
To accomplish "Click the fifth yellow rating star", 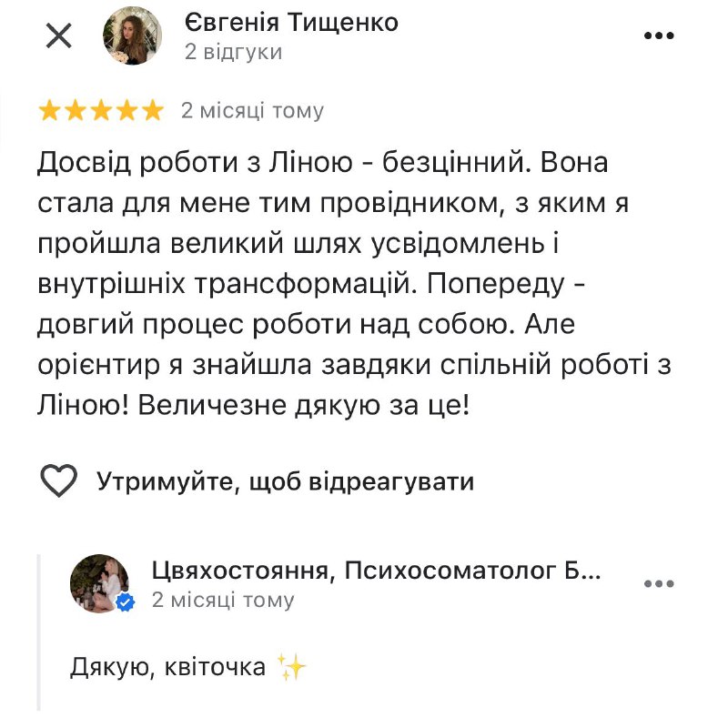I will coord(153,111).
